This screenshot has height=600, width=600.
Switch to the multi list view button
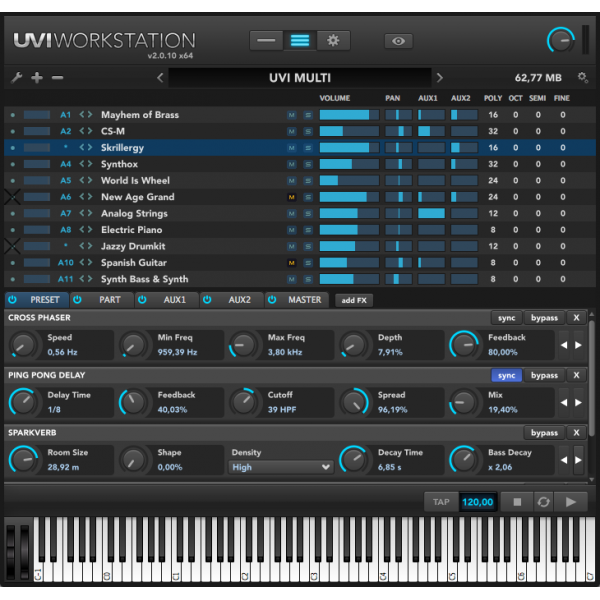tap(300, 41)
